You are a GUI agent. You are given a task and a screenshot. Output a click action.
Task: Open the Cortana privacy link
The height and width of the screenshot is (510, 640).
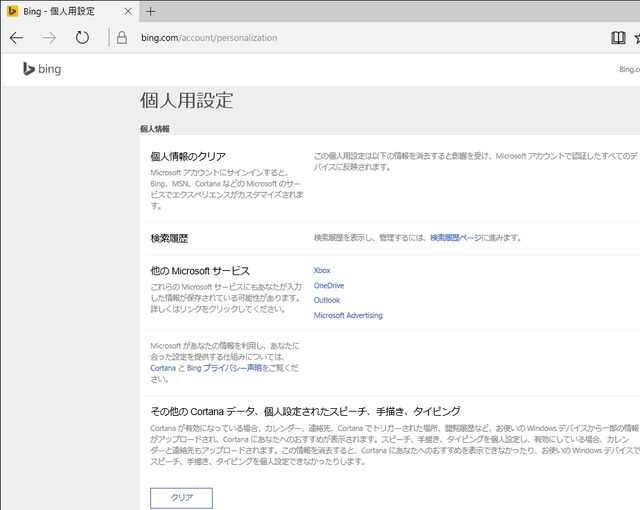(x=162, y=368)
